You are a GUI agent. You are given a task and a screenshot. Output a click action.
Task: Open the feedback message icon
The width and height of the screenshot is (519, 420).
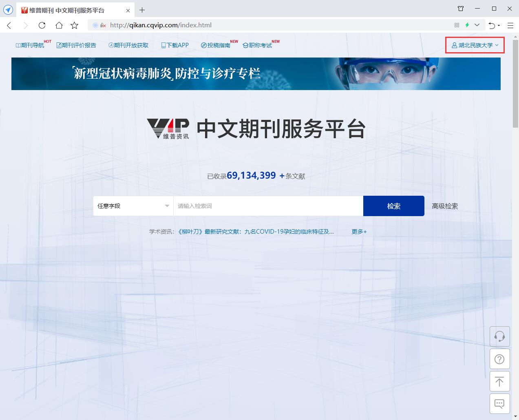click(499, 404)
